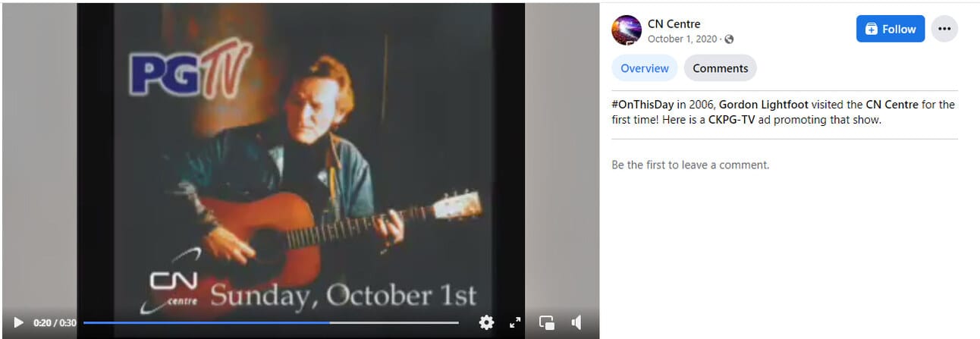Viewport: 980px width, 339px height.
Task: Select the Overview tab
Action: pos(645,68)
